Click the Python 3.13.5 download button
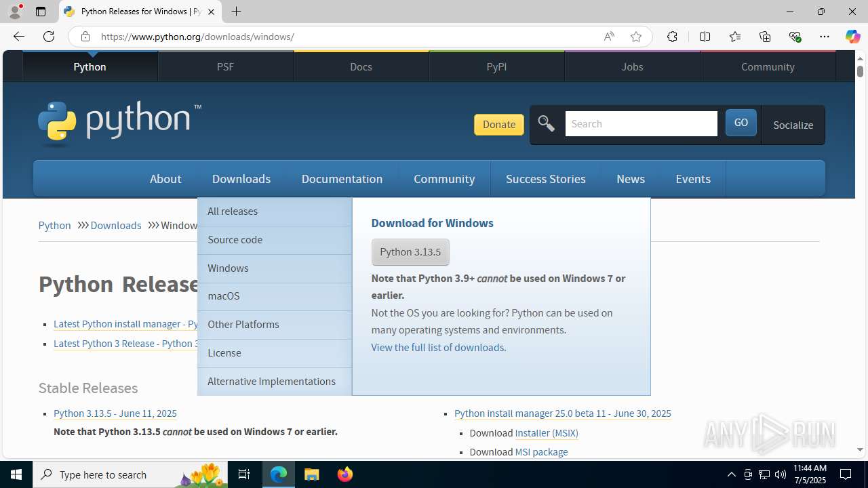Viewport: 868px width, 488px height. point(410,252)
